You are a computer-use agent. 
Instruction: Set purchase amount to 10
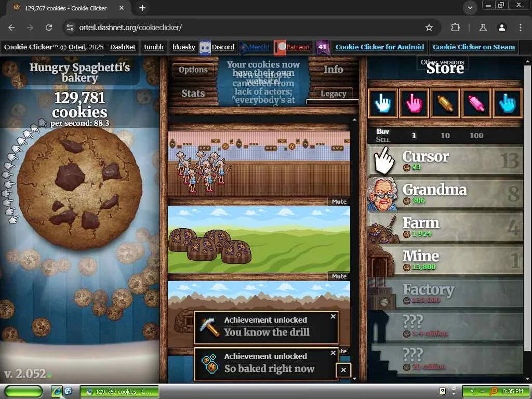[445, 136]
